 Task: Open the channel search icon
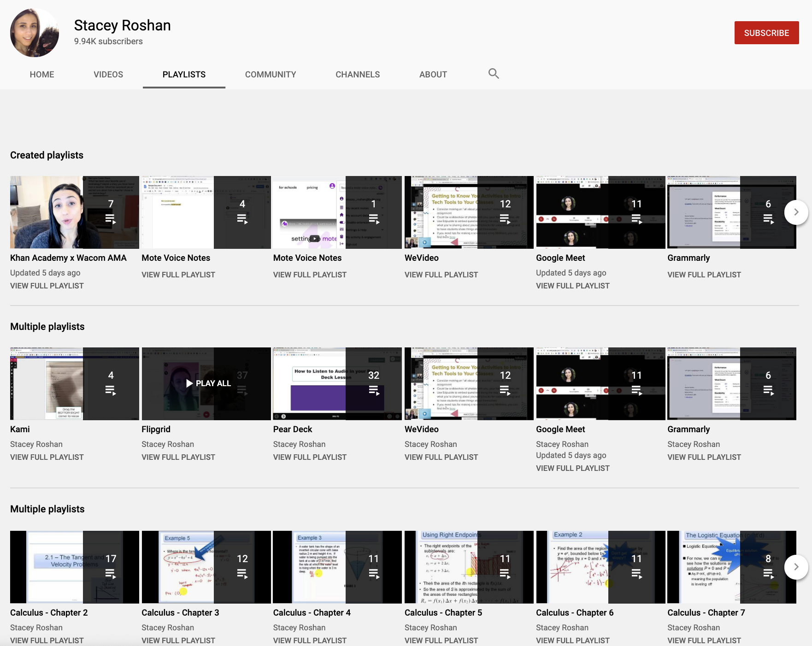point(493,74)
